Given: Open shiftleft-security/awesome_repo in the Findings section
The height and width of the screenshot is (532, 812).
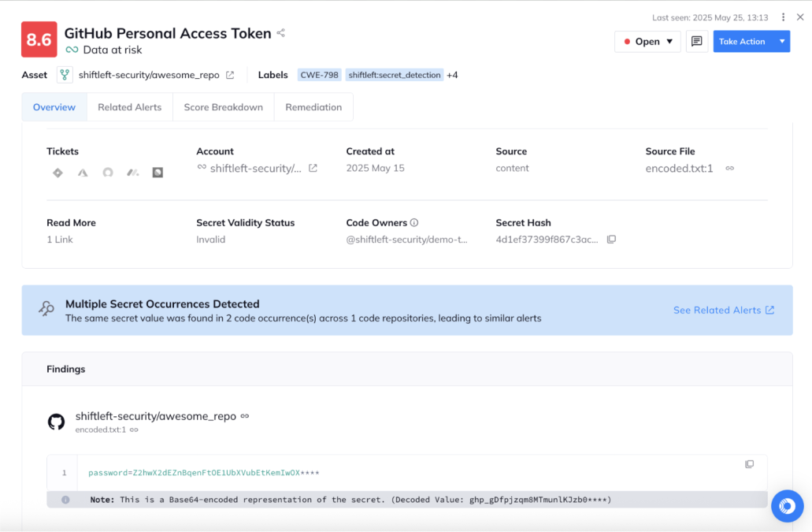Looking at the screenshot, I should [156, 416].
